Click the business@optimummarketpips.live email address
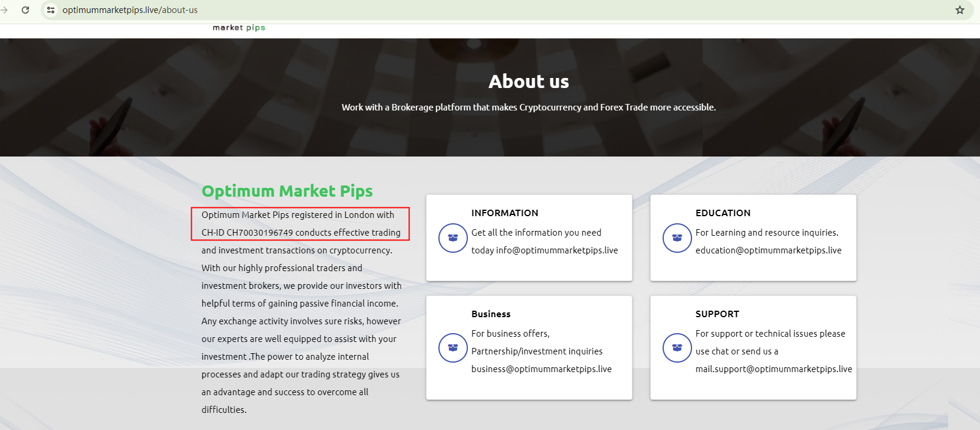 click(x=541, y=369)
